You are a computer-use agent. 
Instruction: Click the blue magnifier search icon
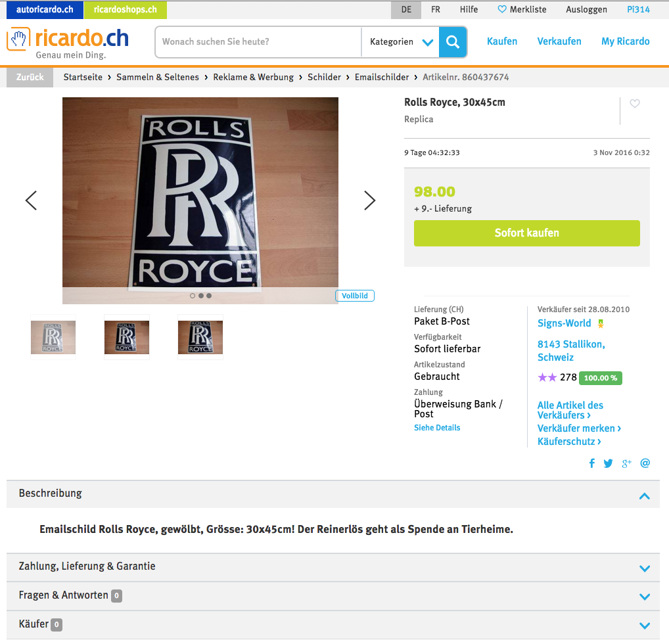pos(453,42)
